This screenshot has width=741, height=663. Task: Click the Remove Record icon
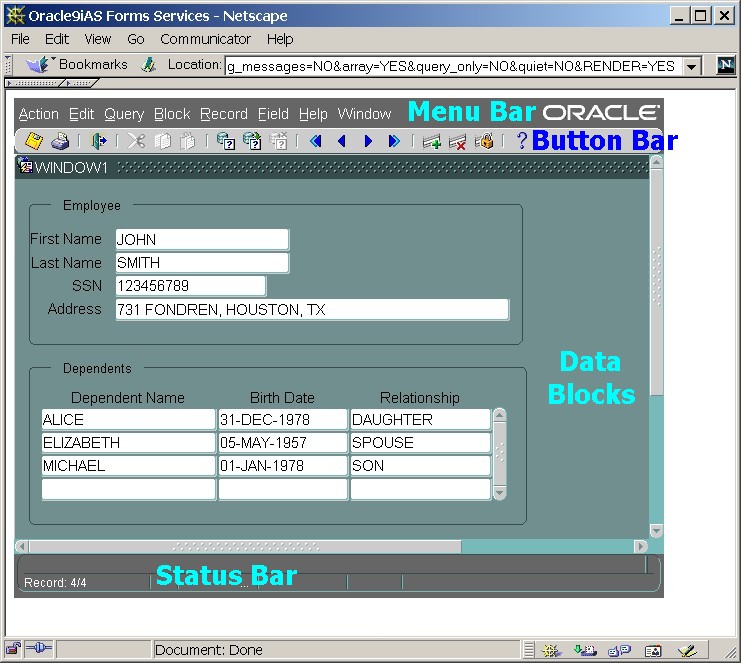tap(457, 141)
